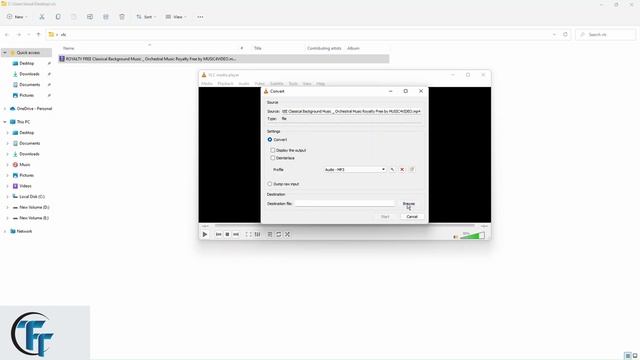Expand the Network tree node
Image resolution: width=640 pixels, height=360 pixels.
pos(5,231)
